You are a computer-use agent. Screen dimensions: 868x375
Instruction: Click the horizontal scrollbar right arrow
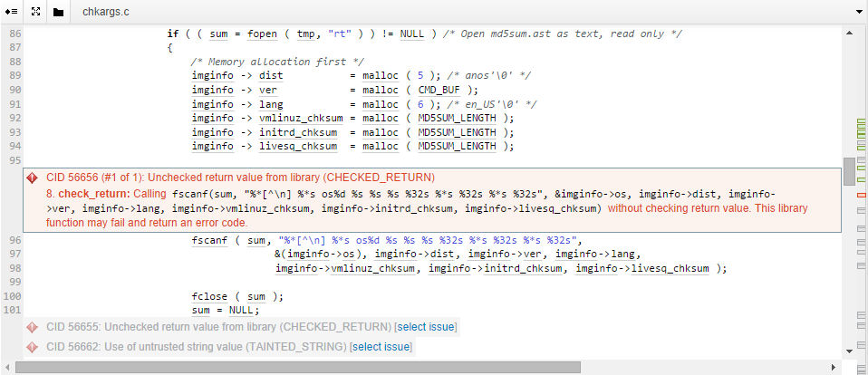(x=834, y=367)
